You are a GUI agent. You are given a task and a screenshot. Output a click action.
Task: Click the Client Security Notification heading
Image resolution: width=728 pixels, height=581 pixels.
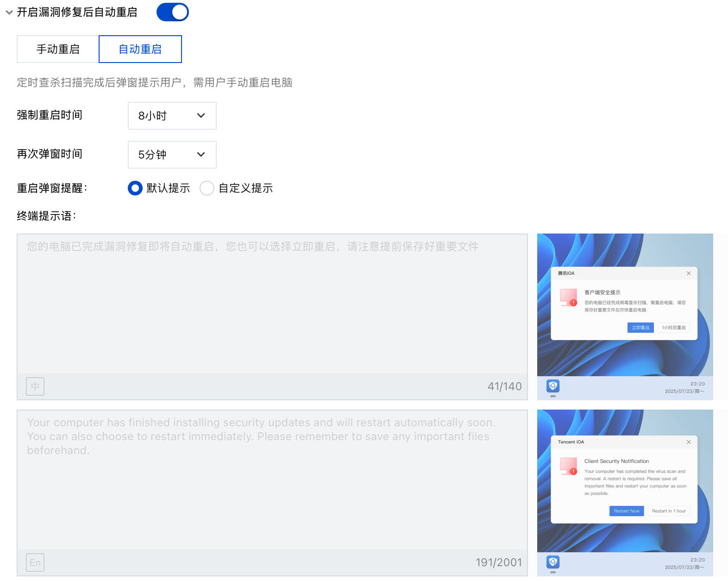616,461
